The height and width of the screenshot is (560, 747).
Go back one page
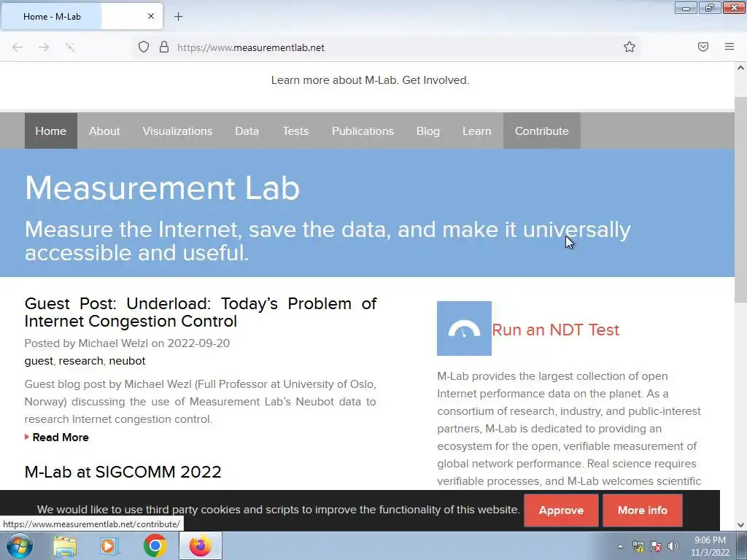point(18,47)
